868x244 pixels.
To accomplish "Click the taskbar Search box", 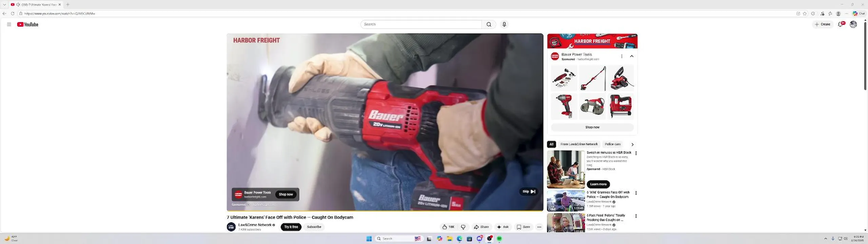I will coord(399,239).
